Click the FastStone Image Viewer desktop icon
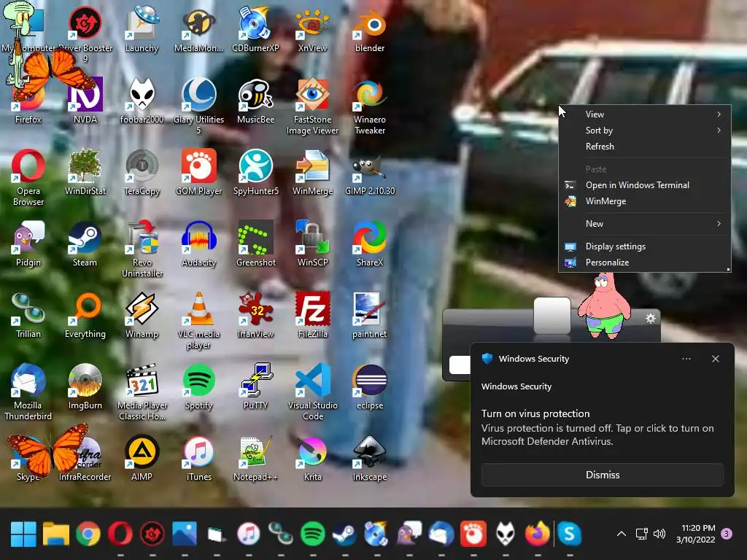 click(x=312, y=106)
